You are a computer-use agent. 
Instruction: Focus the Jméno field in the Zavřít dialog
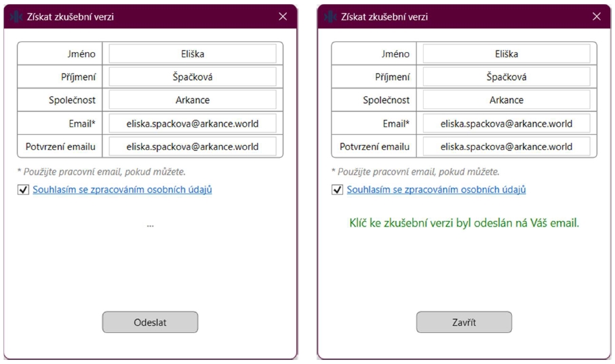[506, 54]
